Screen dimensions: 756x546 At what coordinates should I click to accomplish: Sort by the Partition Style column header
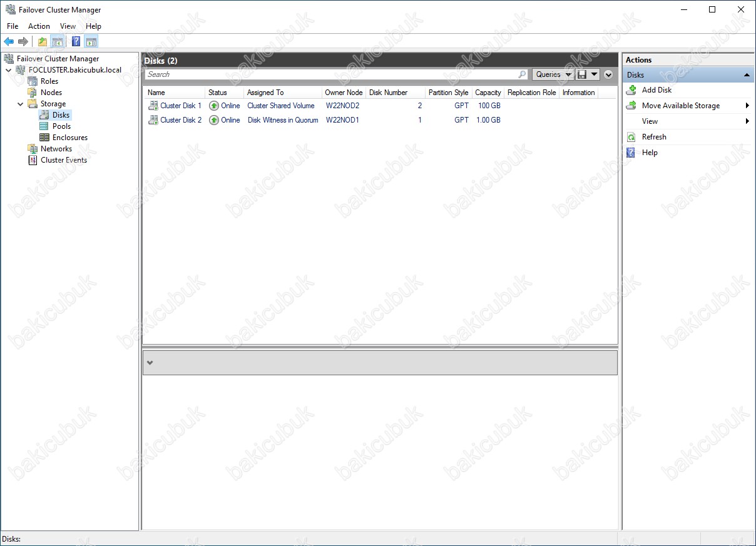(x=449, y=93)
